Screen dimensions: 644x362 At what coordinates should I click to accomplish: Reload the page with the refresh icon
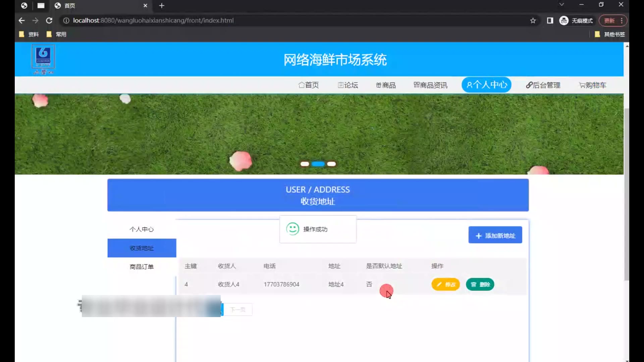49,20
